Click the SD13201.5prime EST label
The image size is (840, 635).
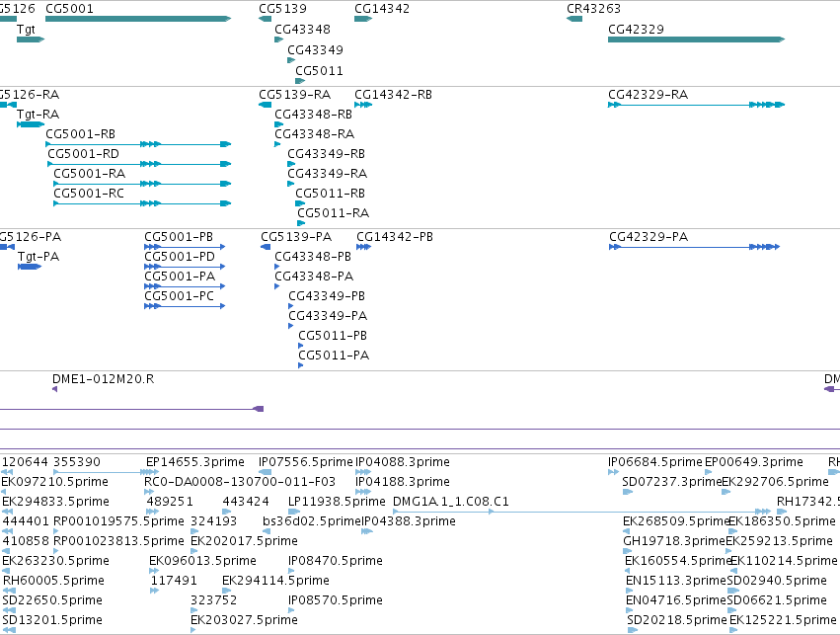pyautogui.click(x=52, y=620)
